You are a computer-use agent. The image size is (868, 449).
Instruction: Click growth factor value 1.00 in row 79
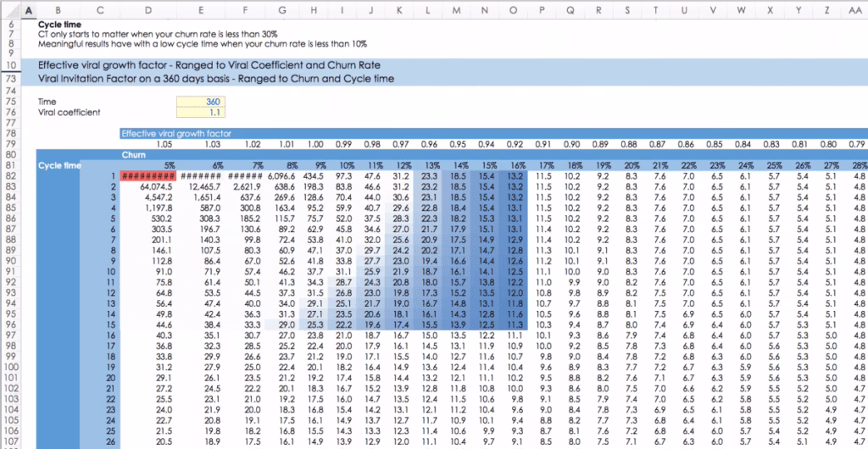coord(315,144)
